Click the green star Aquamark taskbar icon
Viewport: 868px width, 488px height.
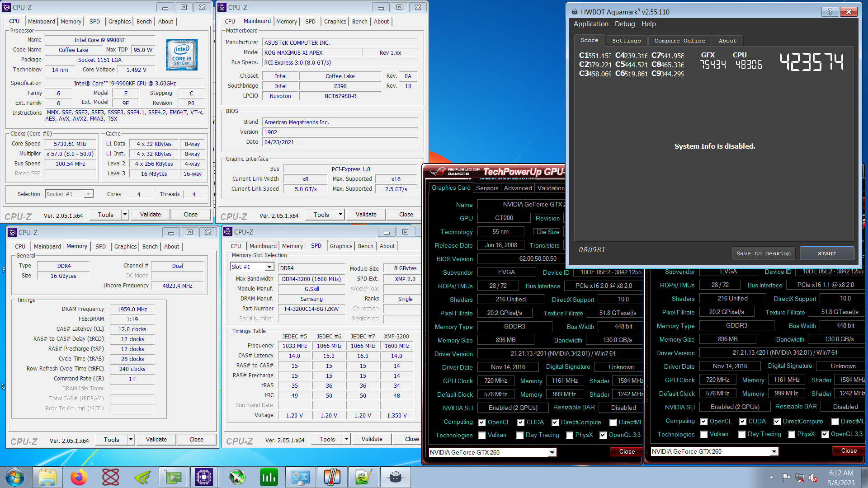[x=237, y=477]
